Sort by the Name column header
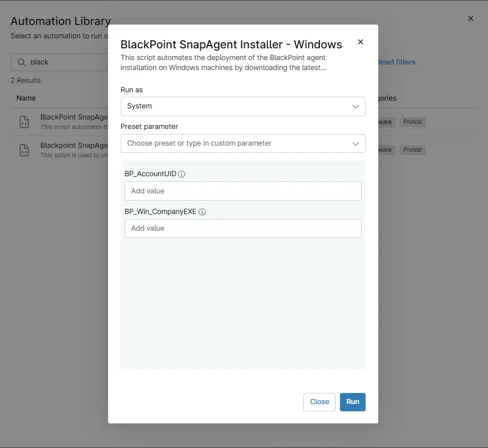488x448 pixels. (26, 98)
